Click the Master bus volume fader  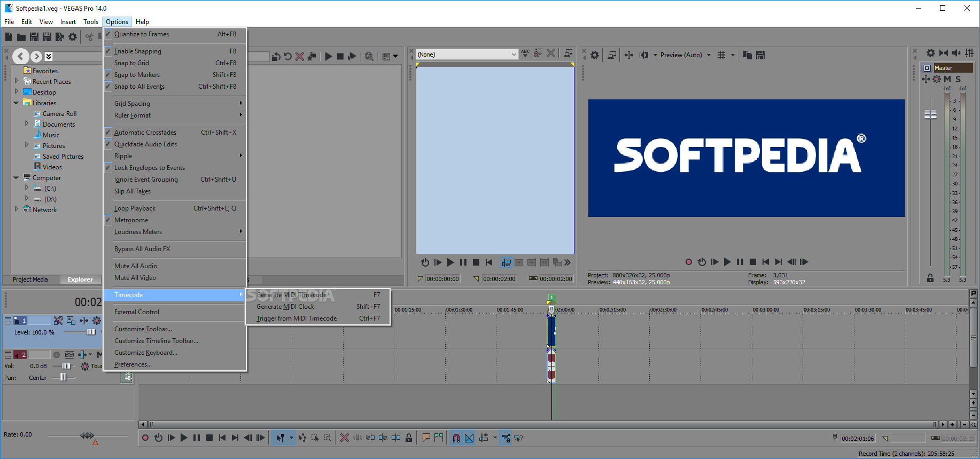[930, 114]
